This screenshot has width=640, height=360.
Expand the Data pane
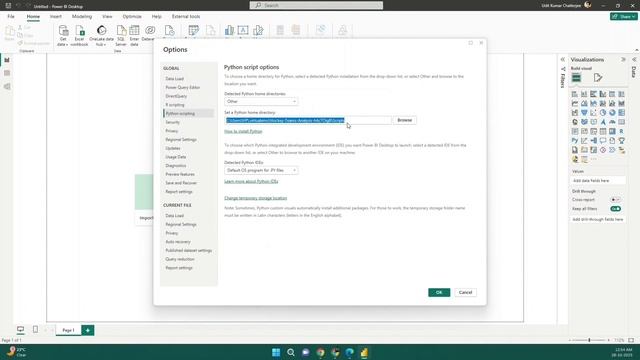point(634,60)
